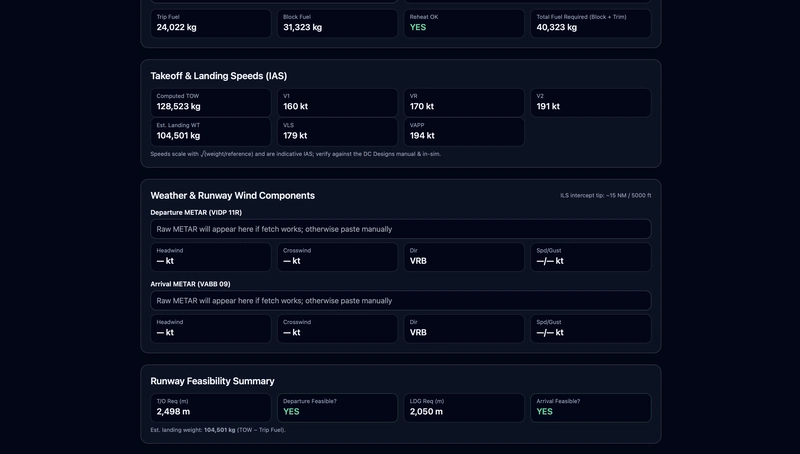
Task: Click the VLS 179 kt speed card
Action: pos(337,131)
